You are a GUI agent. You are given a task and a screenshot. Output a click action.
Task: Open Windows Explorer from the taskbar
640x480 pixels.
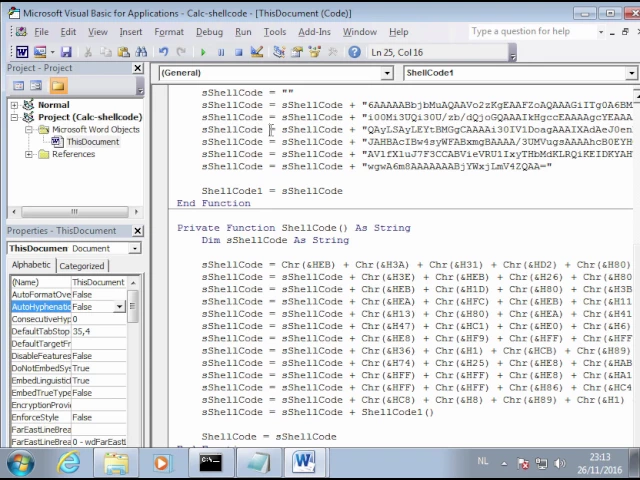click(116, 463)
